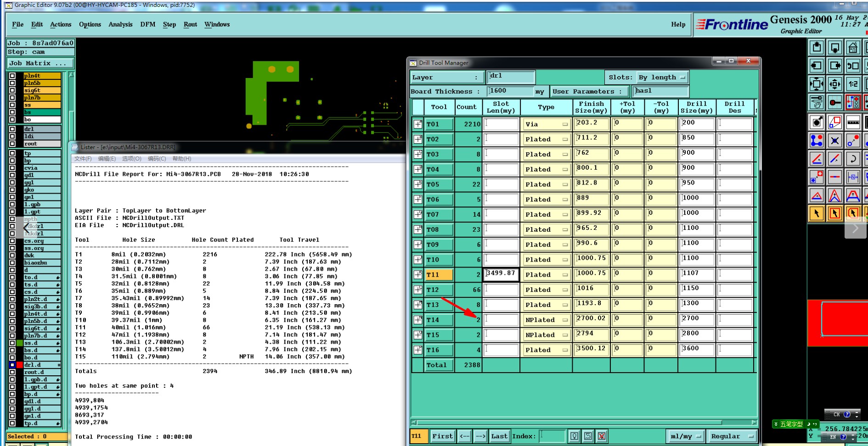Open the Rout menu
This screenshot has height=446, width=868.
[190, 24]
